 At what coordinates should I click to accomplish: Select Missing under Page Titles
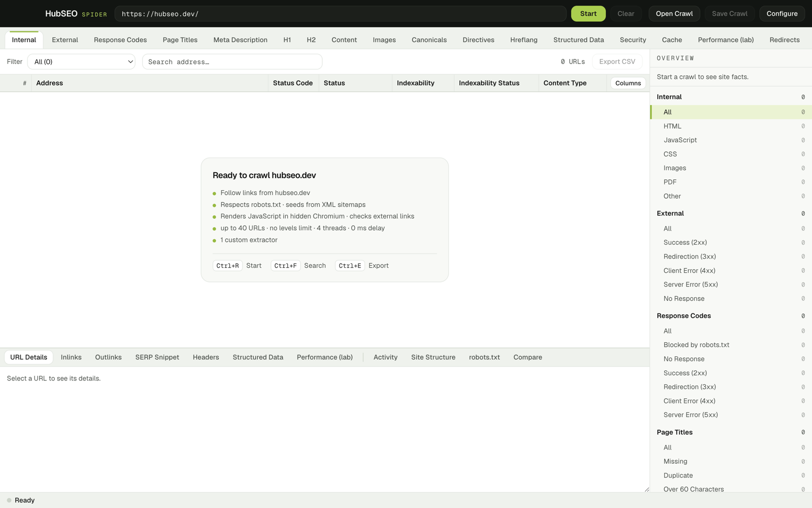click(731, 461)
